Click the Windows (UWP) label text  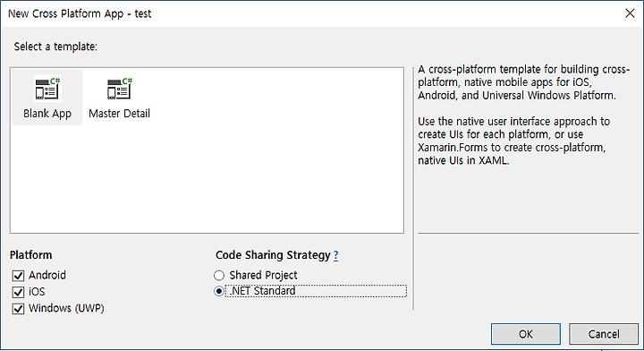pyautogui.click(x=66, y=308)
